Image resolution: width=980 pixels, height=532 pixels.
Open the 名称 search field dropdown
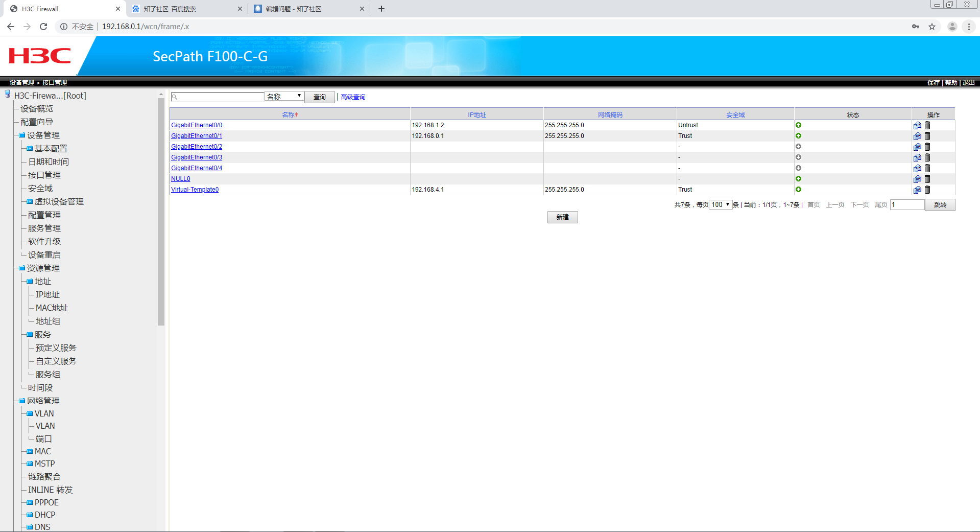(x=284, y=97)
